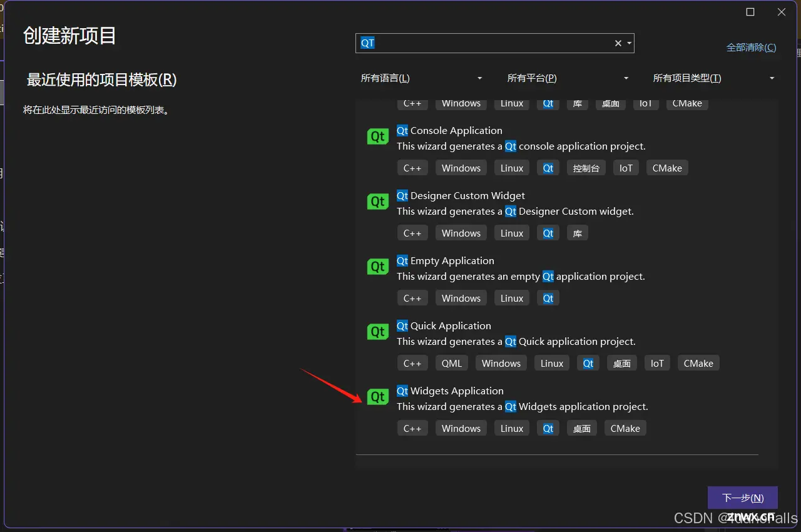Close the 创建新项目 dialog
This screenshot has height=532, width=801.
782,12
